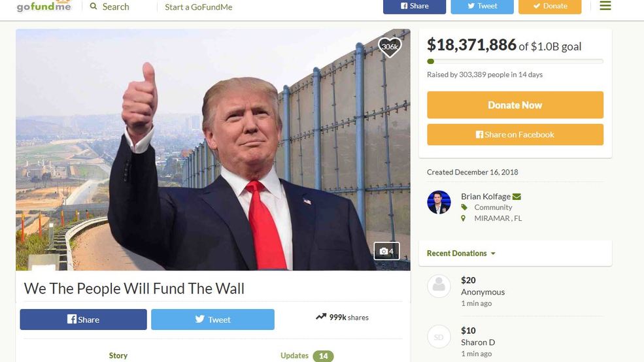Open the hamburger menu icon

(605, 6)
